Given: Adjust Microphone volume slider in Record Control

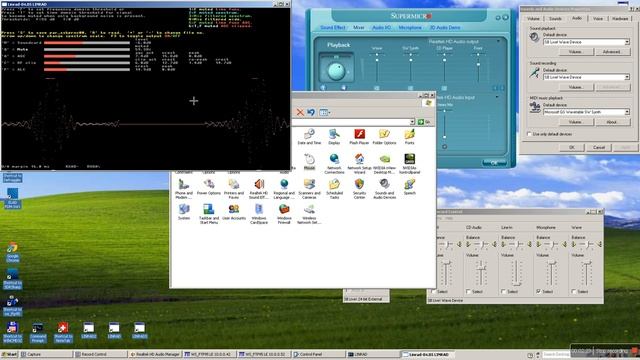Looking at the screenshot, I should tap(551, 264).
